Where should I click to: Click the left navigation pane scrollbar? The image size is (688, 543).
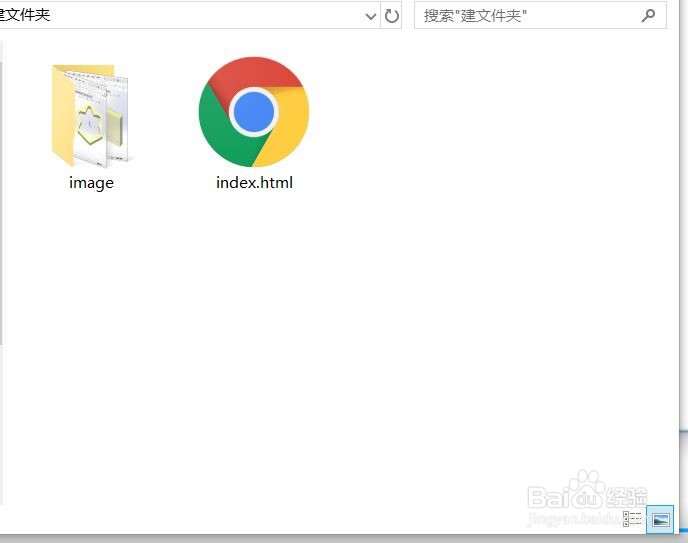tap(1, 204)
